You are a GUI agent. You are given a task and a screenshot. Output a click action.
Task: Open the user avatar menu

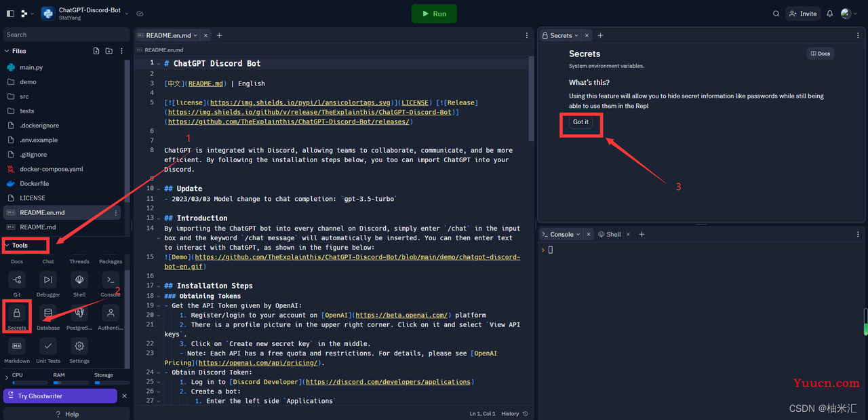[848, 14]
